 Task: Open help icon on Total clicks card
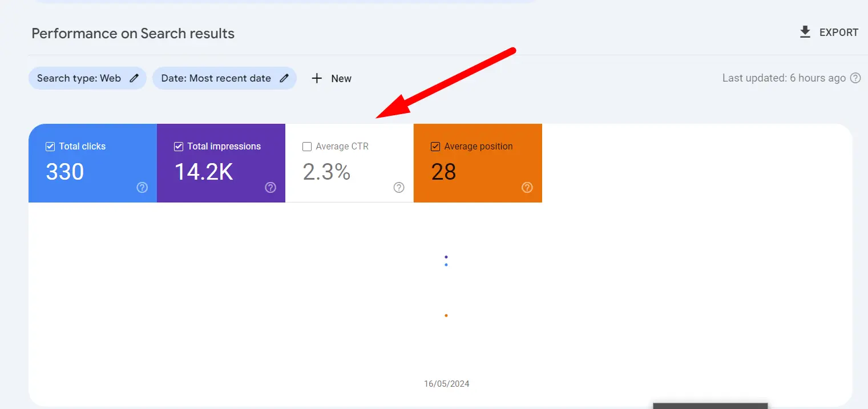pyautogui.click(x=142, y=187)
